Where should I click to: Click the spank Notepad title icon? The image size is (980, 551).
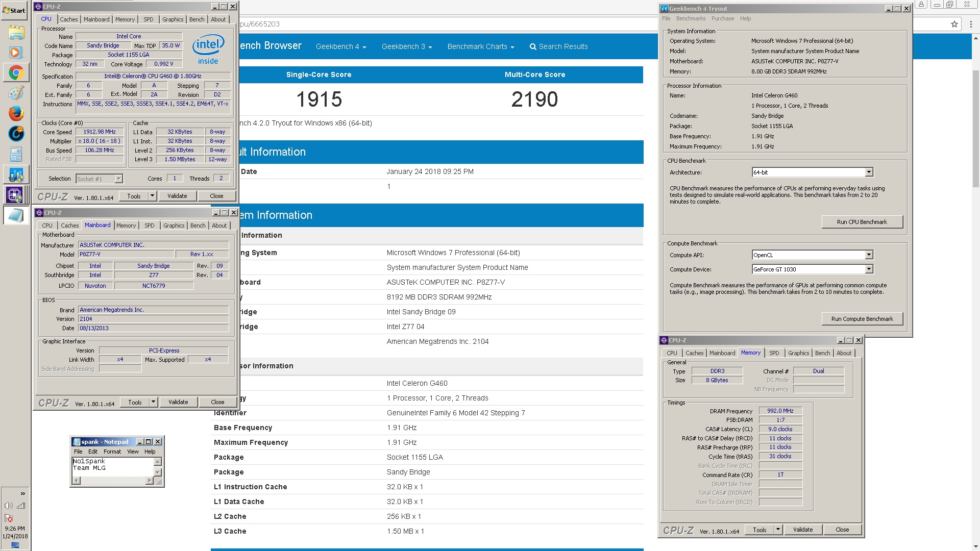tap(77, 442)
